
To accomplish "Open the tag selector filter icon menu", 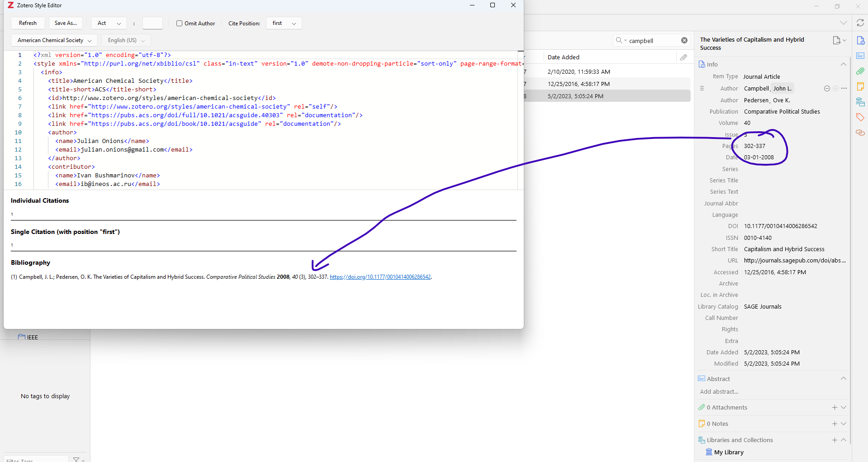I will (78, 459).
